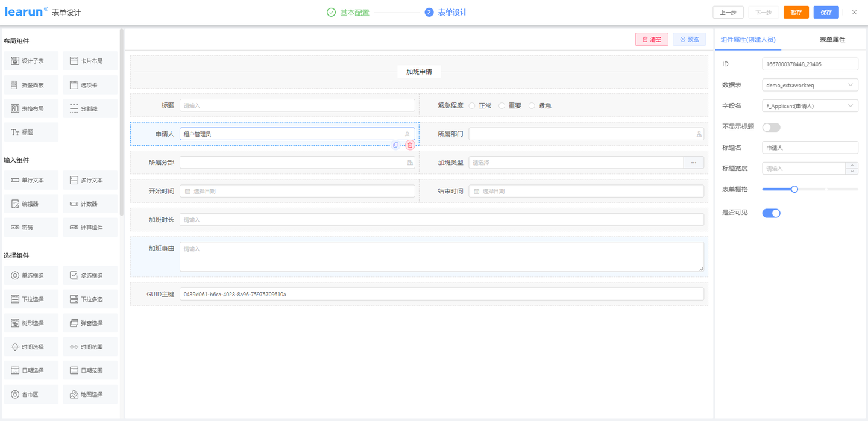Choose the 标题 title component in palette
Screen dimensions: 868x421
click(x=31, y=132)
